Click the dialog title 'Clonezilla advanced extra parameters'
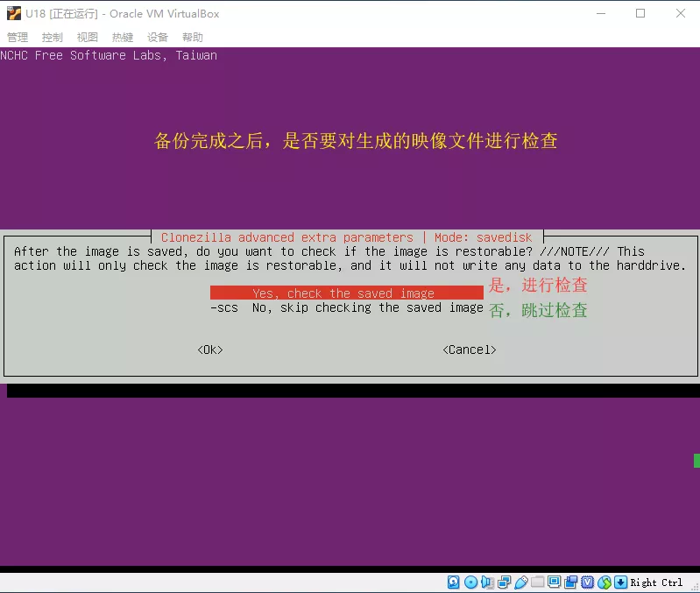 pyautogui.click(x=287, y=237)
